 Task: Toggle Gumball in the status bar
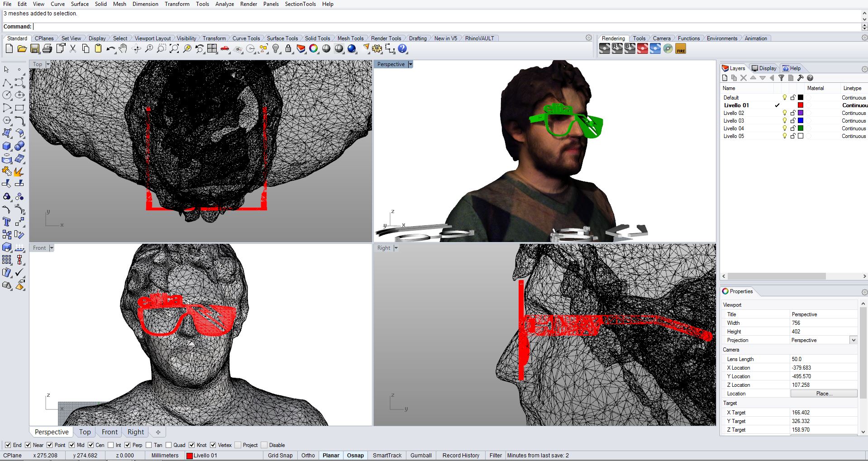[x=421, y=456]
